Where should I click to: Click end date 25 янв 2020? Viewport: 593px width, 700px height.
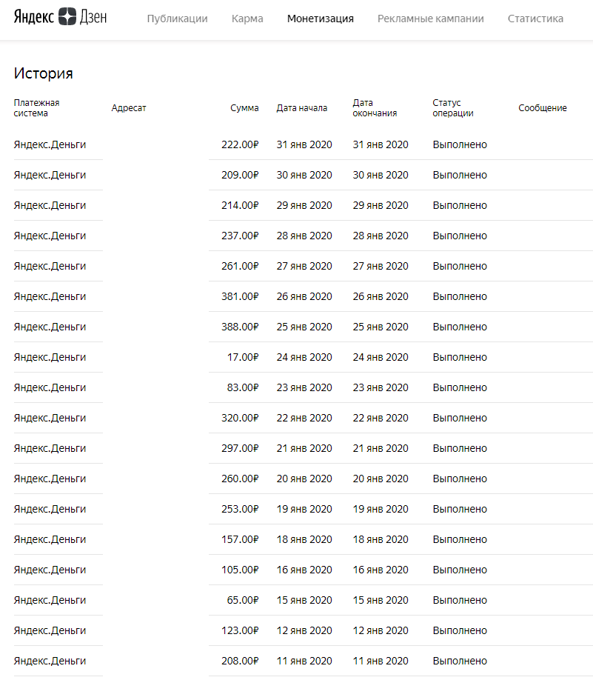point(381,327)
